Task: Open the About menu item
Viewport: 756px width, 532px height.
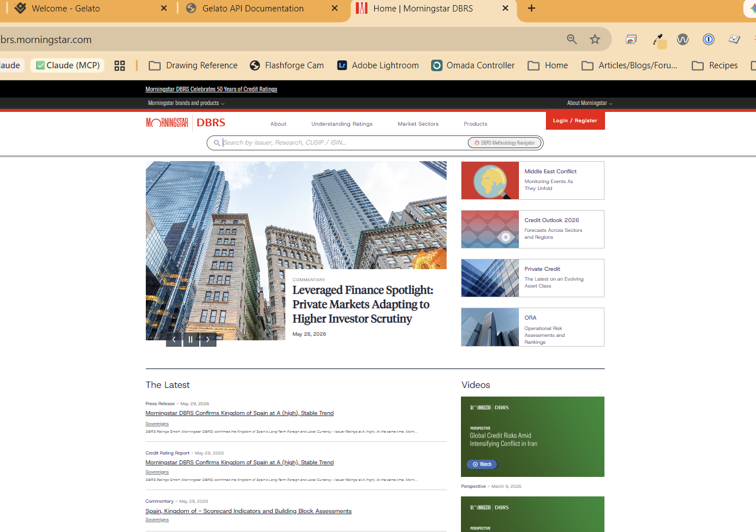Action: [278, 124]
